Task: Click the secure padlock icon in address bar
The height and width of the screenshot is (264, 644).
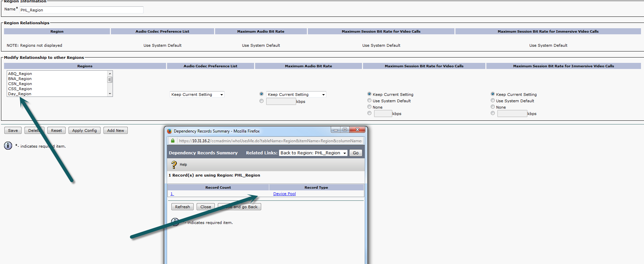Action: (x=173, y=141)
